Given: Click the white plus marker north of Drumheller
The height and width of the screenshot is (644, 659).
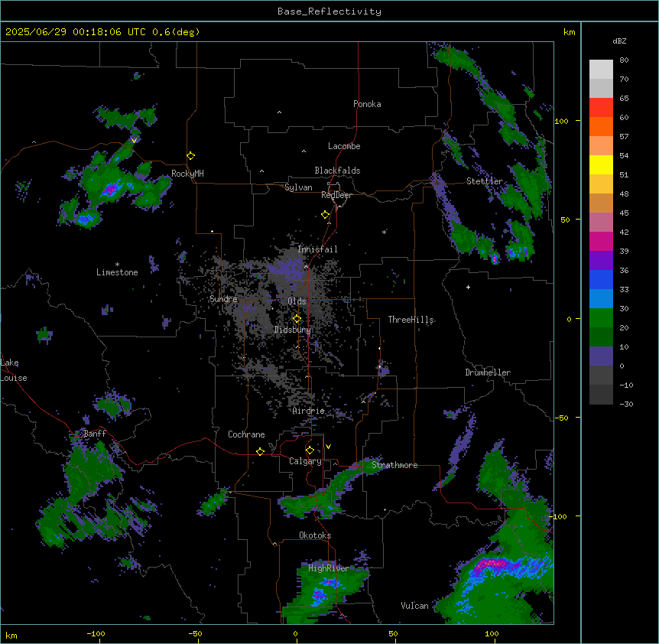Looking at the screenshot, I should (x=468, y=287).
